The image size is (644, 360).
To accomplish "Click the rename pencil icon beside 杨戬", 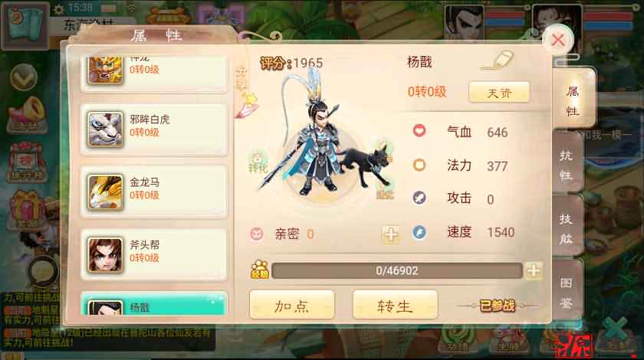I will (x=498, y=61).
